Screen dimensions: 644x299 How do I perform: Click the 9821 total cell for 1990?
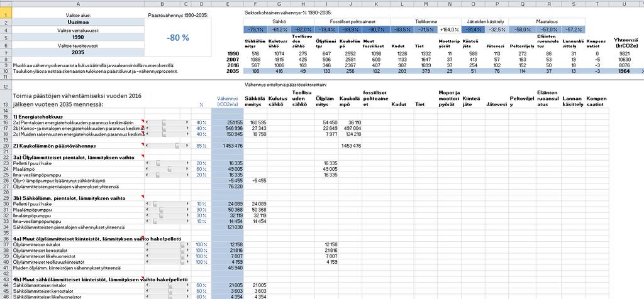tap(625, 53)
